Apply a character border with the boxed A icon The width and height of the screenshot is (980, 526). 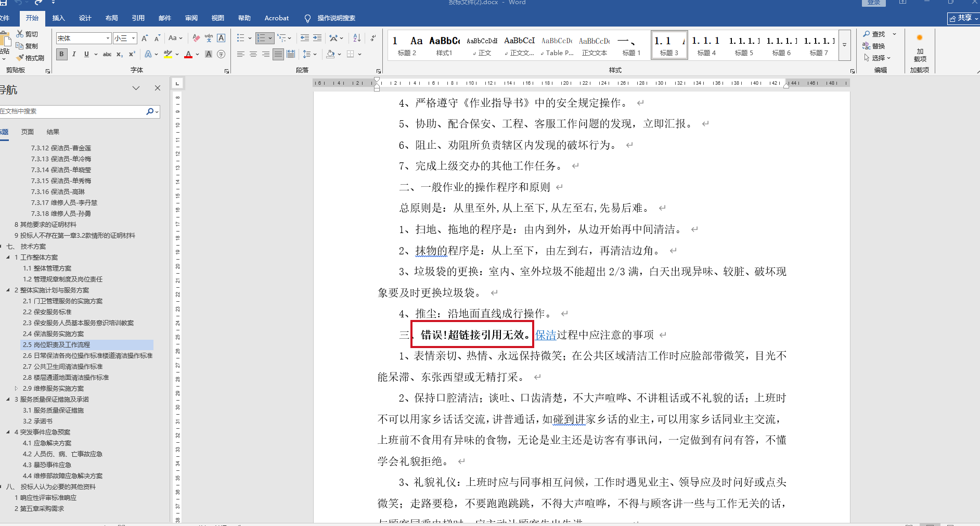[221, 38]
